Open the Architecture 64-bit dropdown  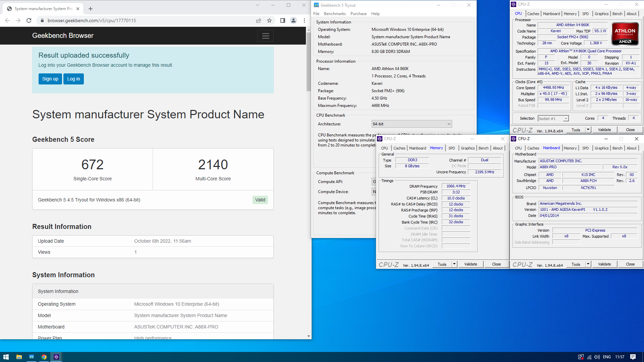coord(412,124)
